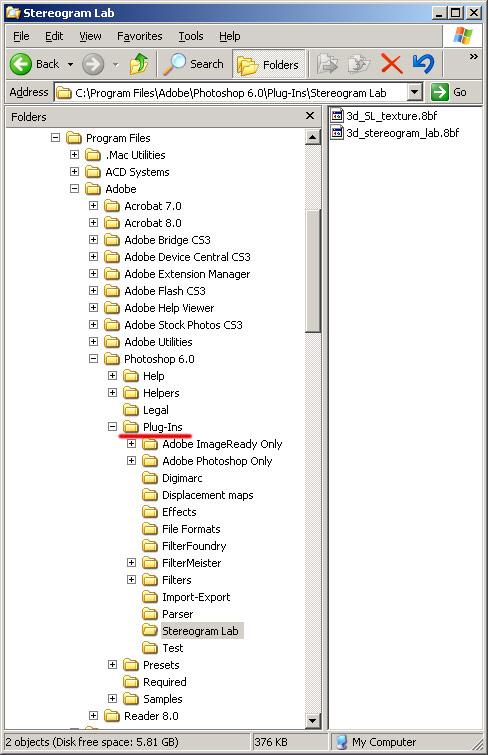Expand the Adobe Bridge CS3 folder
The height and width of the screenshot is (755, 488).
pos(93,239)
